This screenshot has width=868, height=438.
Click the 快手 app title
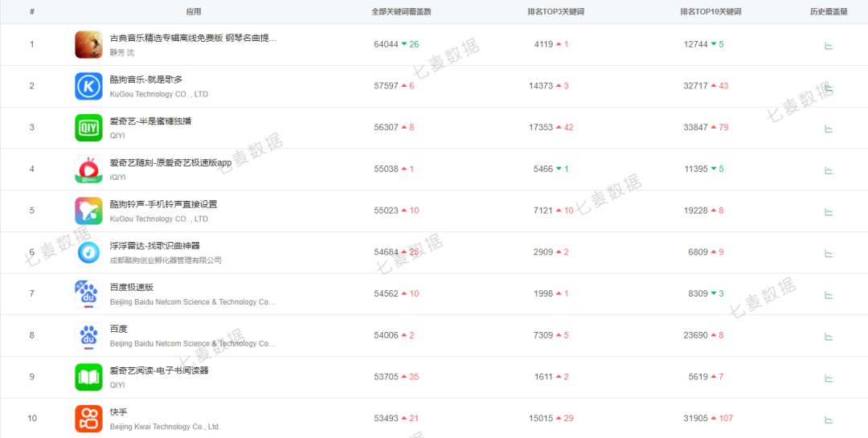(x=118, y=412)
